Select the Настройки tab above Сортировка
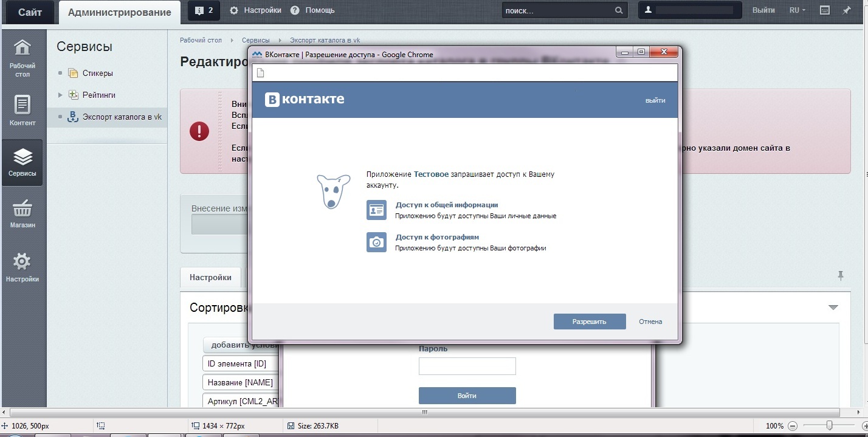 (210, 277)
